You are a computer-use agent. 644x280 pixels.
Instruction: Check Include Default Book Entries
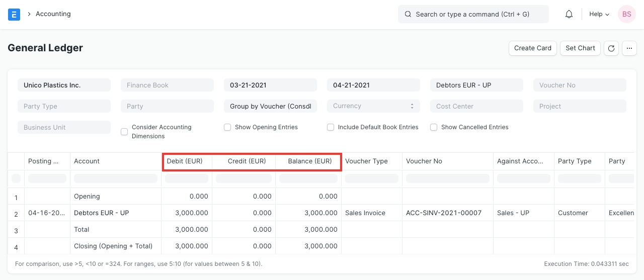[x=331, y=127]
